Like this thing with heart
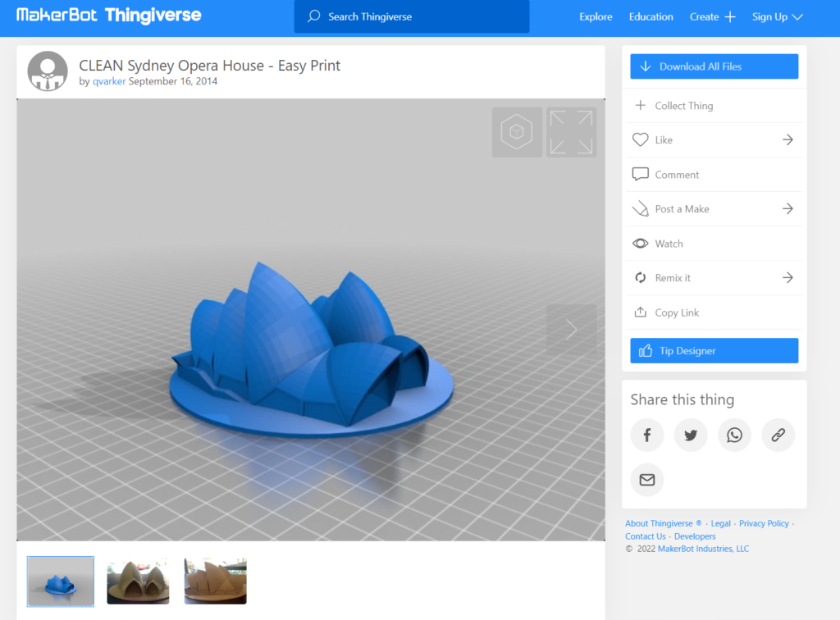The image size is (840, 620). pyautogui.click(x=641, y=140)
